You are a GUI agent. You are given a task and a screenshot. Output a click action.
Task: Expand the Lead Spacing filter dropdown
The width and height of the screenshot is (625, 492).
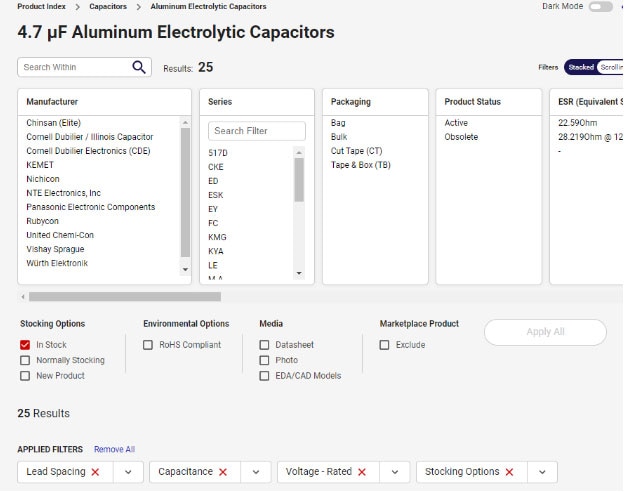(x=128, y=472)
